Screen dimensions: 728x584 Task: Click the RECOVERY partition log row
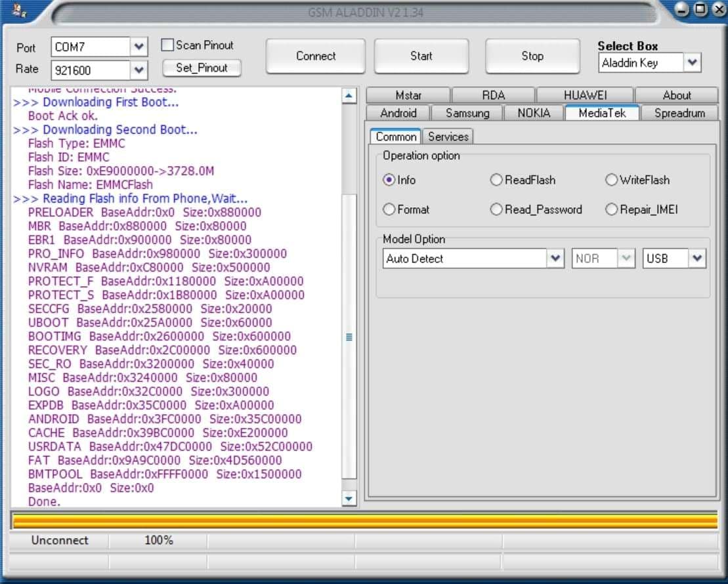(162, 350)
